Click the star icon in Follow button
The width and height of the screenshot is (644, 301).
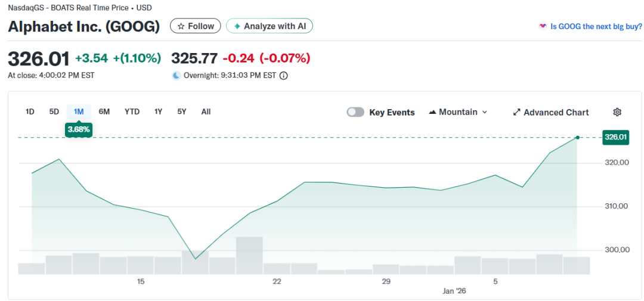[181, 26]
